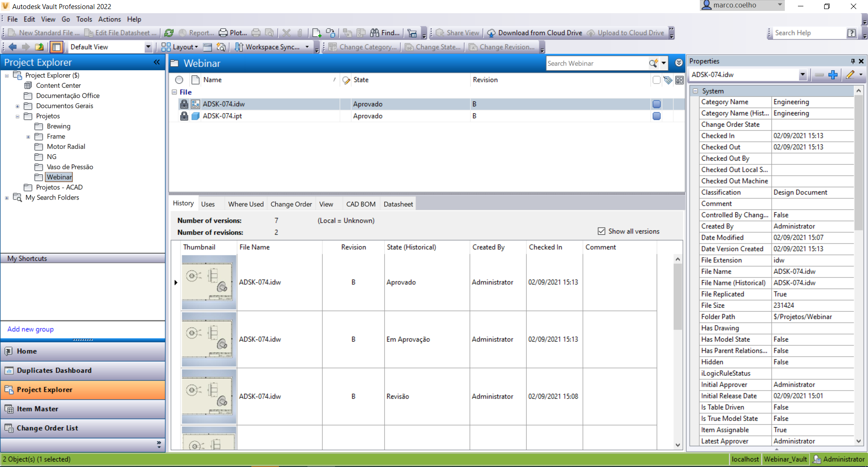
Task: Click the lock icon on ADSK-074.ipt row
Action: click(184, 116)
